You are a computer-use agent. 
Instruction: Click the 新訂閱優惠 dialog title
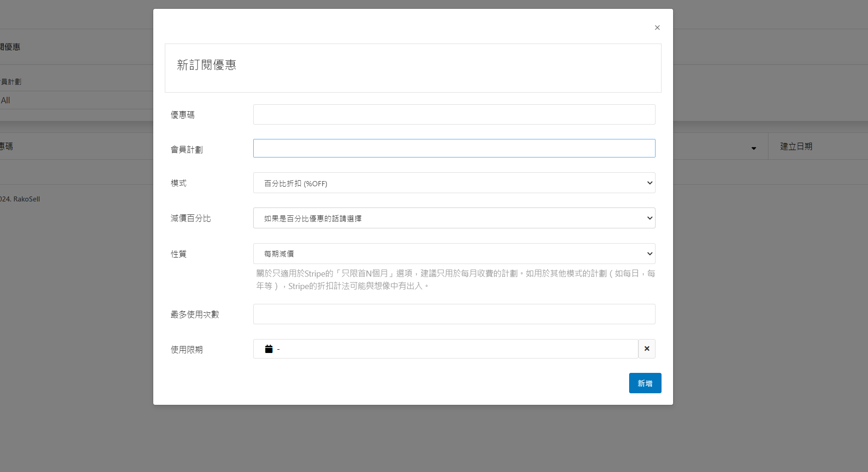coord(206,65)
